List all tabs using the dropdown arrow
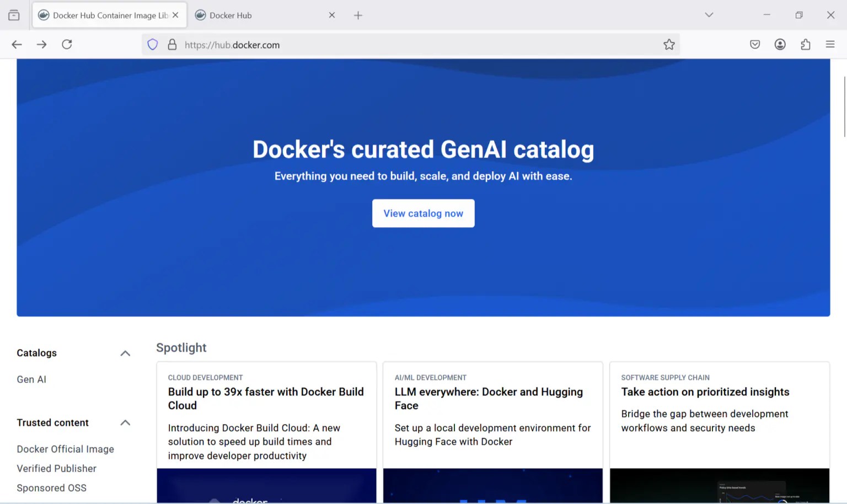 coord(709,15)
